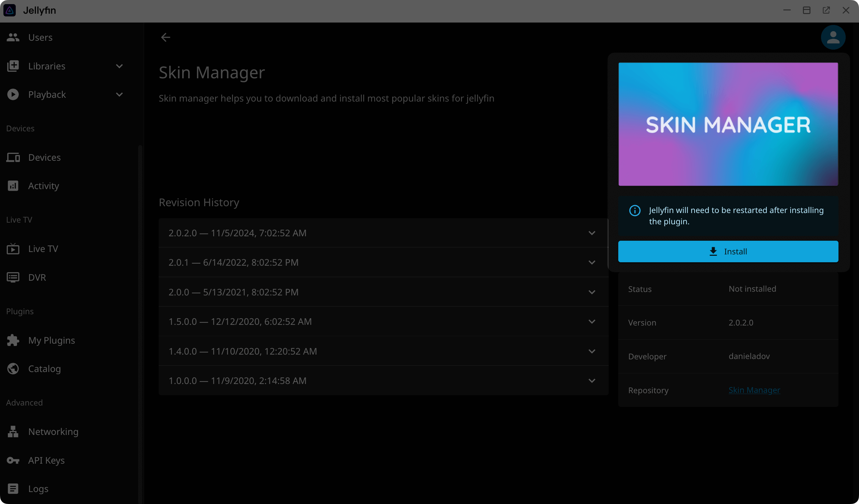Click the user profile avatar
This screenshot has height=504, width=859.
click(833, 37)
